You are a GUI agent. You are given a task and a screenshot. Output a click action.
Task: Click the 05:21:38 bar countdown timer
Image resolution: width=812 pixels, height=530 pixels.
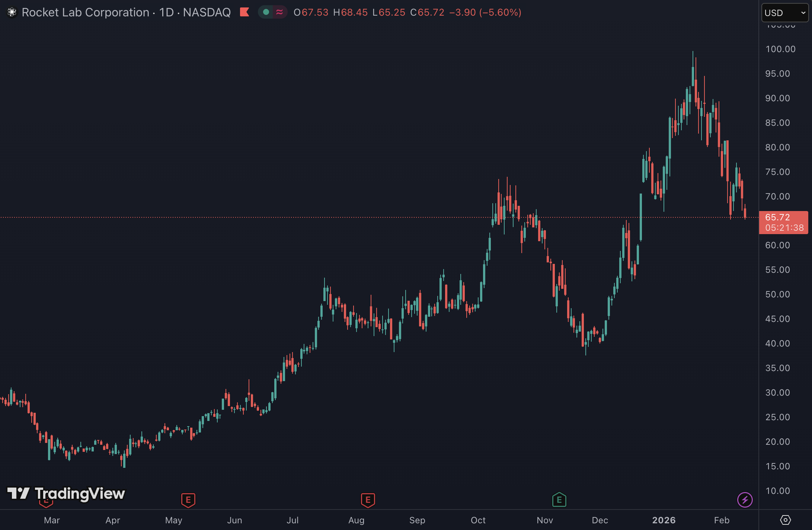pos(784,227)
